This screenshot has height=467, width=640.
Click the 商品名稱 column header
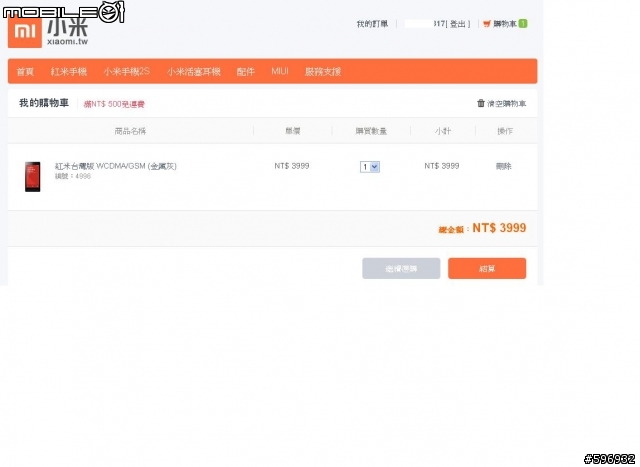[130, 131]
